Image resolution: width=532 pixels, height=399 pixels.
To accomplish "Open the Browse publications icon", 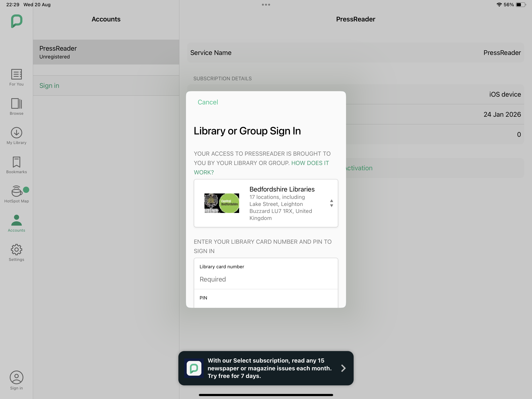I will tap(16, 104).
